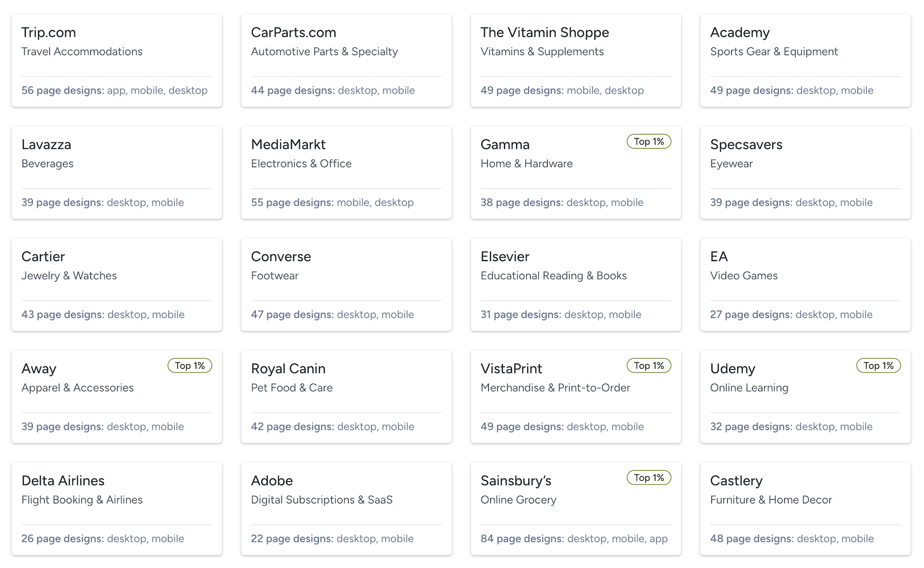This screenshot has height=568, width=924.
Task: Open the Academy sports gear card
Action: coord(805,60)
